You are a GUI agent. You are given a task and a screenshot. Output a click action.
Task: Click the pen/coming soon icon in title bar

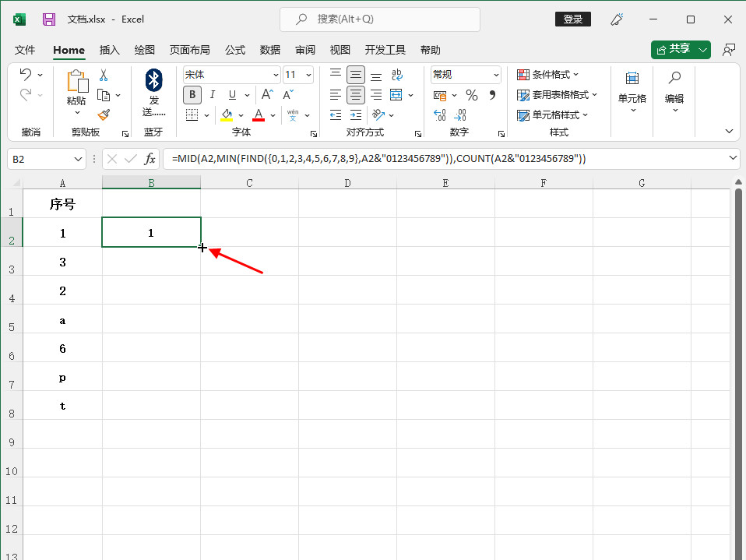617,19
